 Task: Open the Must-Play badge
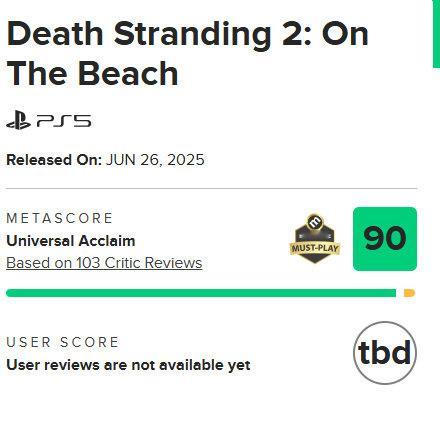[315, 239]
